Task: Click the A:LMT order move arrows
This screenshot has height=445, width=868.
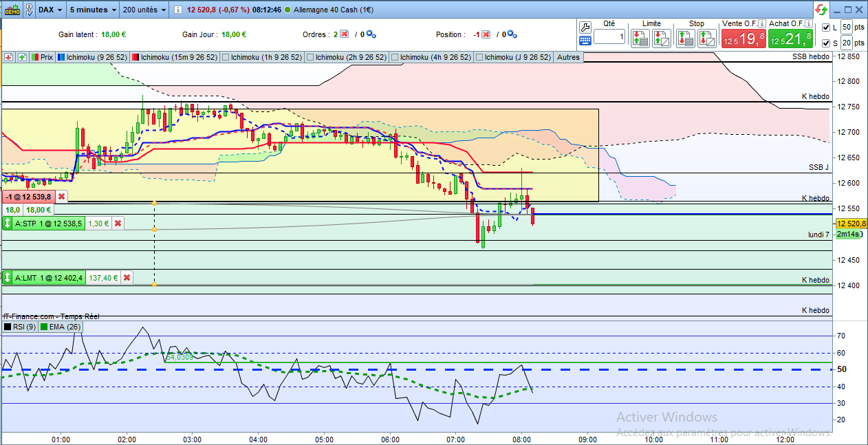Action: (x=8, y=278)
